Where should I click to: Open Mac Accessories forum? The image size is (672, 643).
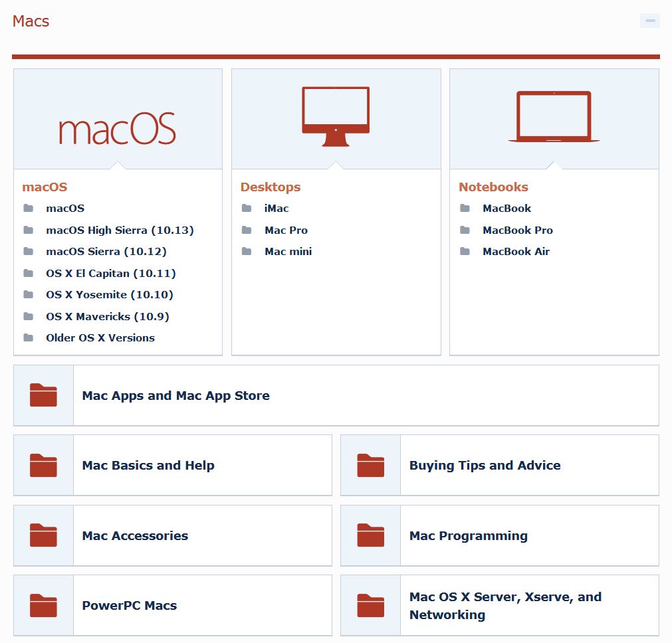(x=135, y=535)
